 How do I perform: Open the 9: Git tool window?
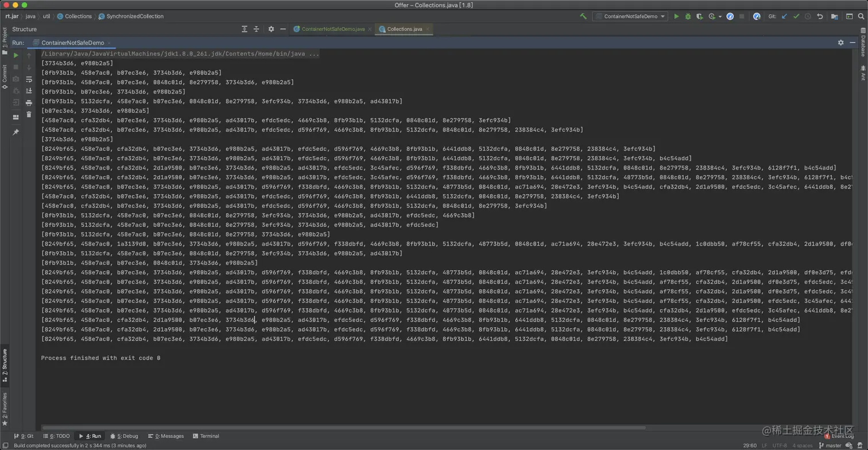[x=23, y=436]
